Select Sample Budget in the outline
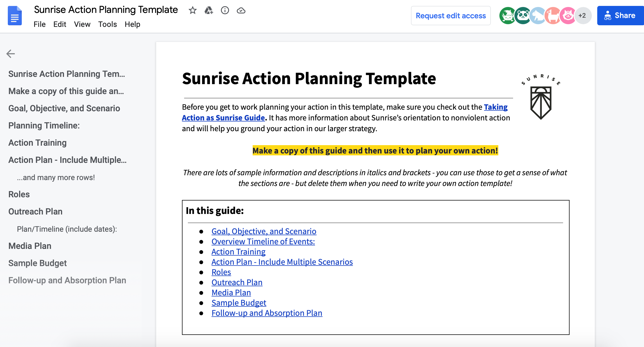Screen dimensions: 644x347 click(x=38, y=263)
